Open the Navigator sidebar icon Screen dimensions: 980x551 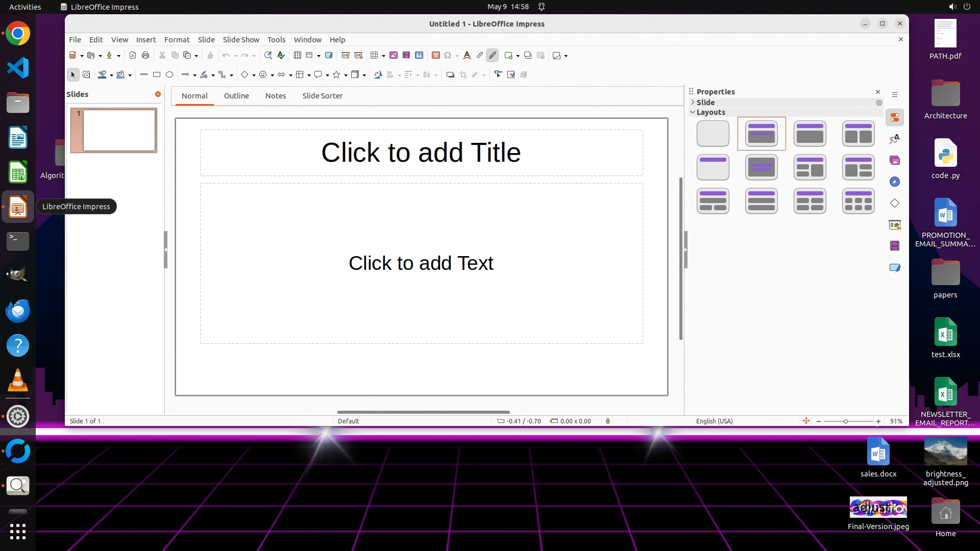click(894, 182)
